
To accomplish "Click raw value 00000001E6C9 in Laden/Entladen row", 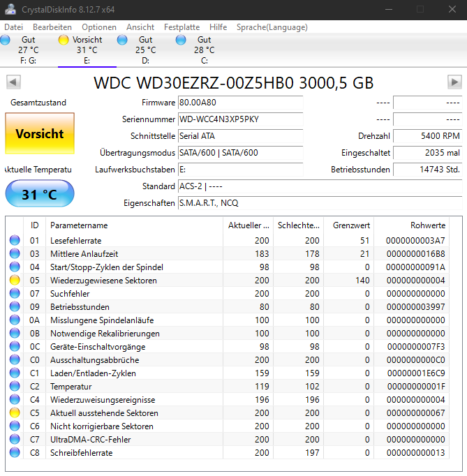I will pyautogui.click(x=415, y=373).
